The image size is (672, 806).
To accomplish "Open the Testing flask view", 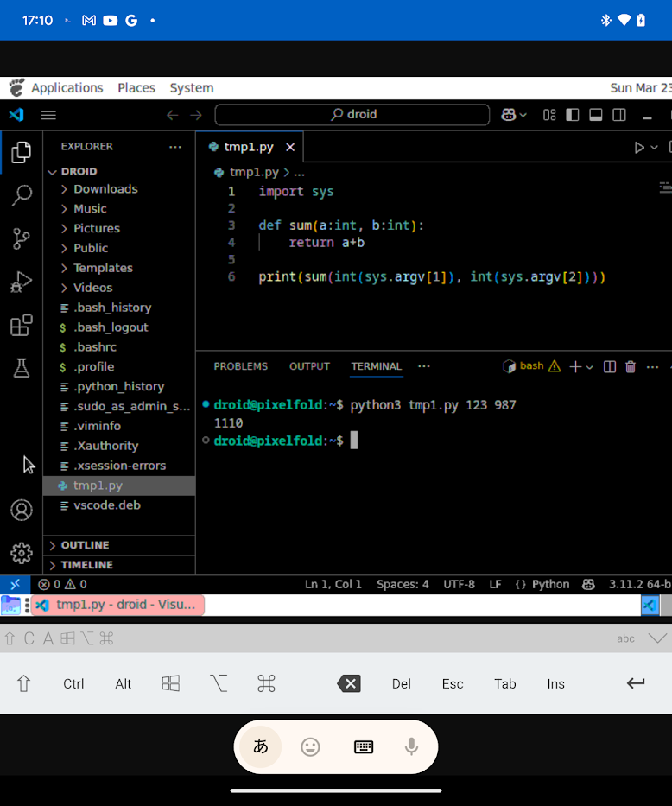I will point(21,368).
